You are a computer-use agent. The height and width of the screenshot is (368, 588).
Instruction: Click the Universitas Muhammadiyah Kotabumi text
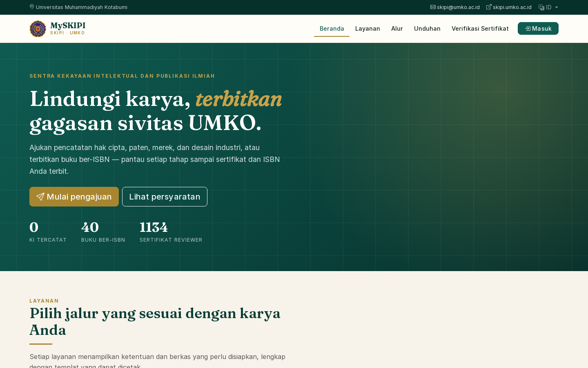point(82,7)
